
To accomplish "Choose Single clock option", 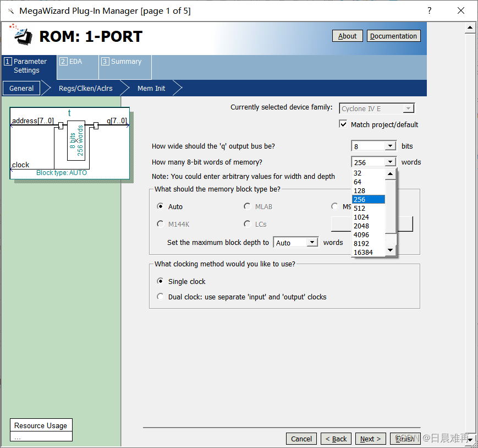I will 161,281.
